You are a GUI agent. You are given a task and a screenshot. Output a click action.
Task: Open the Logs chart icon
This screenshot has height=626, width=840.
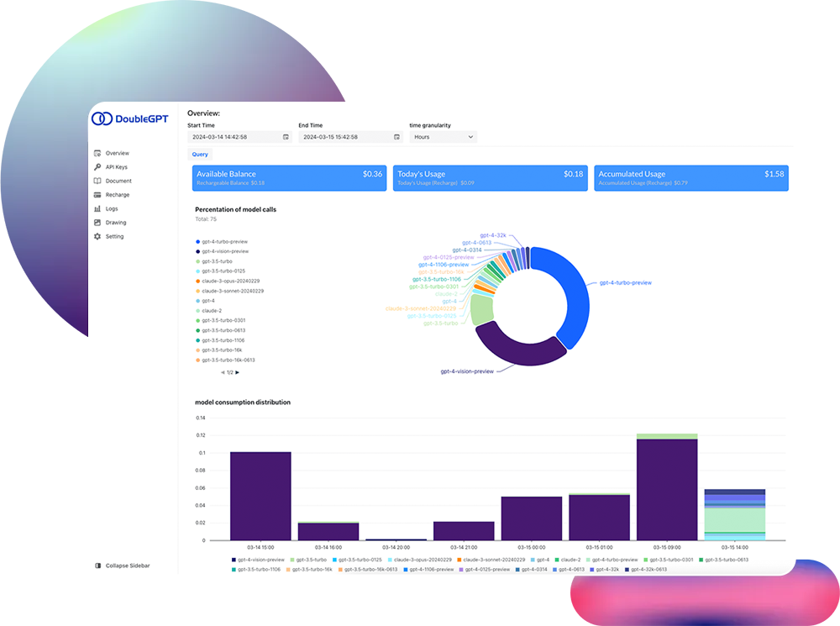point(97,208)
